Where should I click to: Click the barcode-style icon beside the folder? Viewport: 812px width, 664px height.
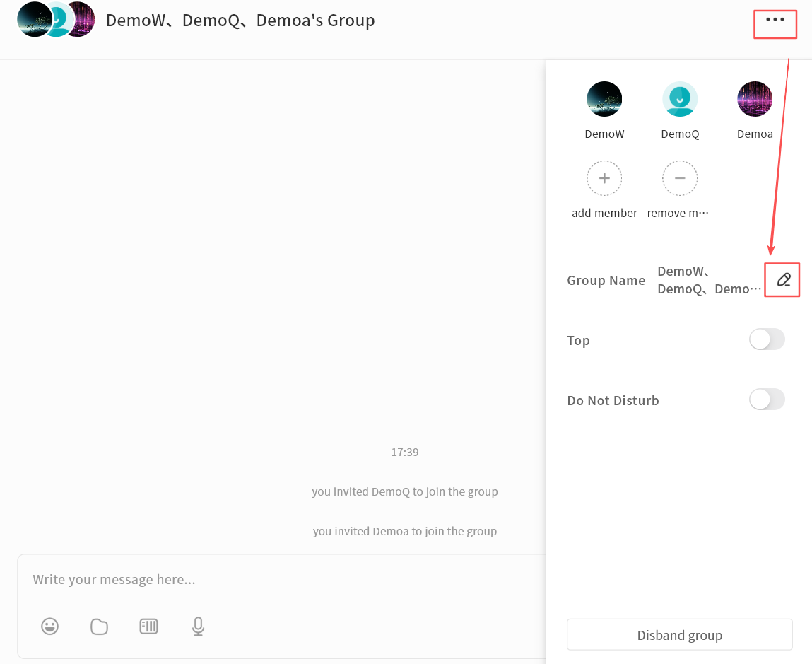click(148, 627)
